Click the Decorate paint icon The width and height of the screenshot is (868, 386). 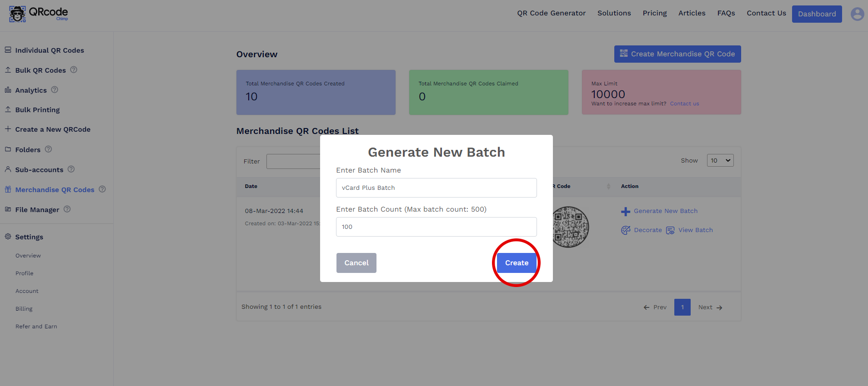(626, 230)
